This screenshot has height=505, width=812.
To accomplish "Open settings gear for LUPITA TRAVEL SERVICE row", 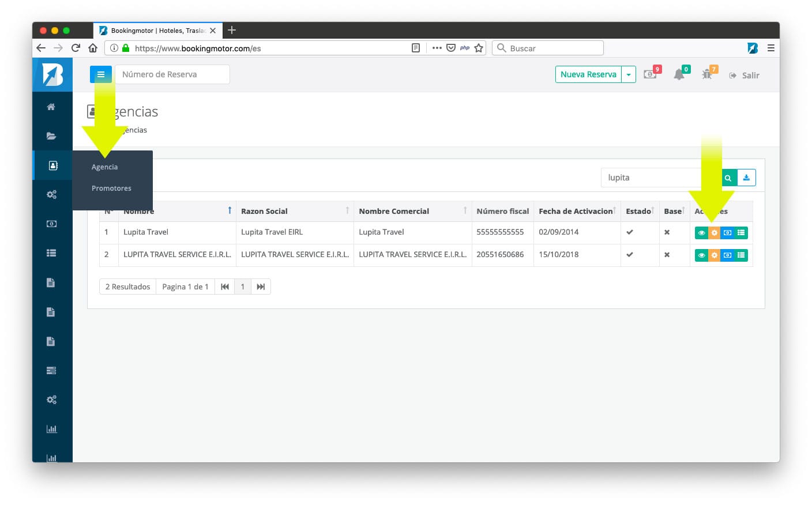I will point(715,255).
